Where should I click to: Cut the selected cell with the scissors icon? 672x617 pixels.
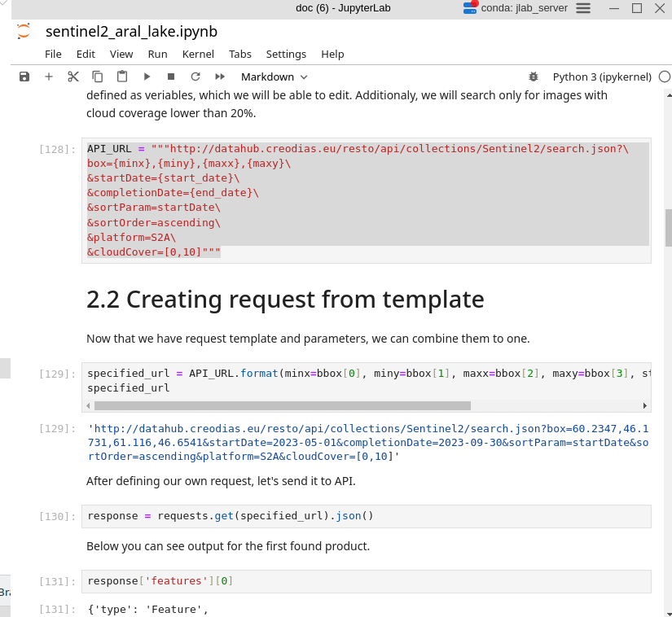[x=72, y=77]
